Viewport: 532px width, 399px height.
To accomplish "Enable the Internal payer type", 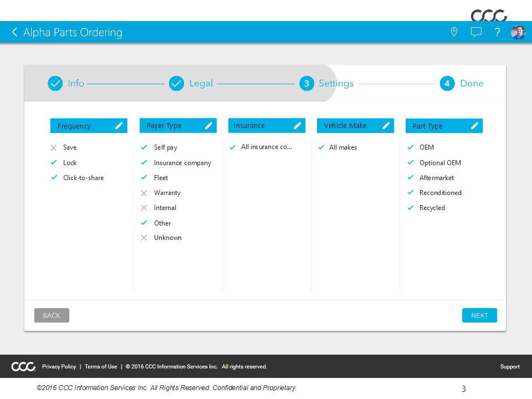I will tap(158, 208).
